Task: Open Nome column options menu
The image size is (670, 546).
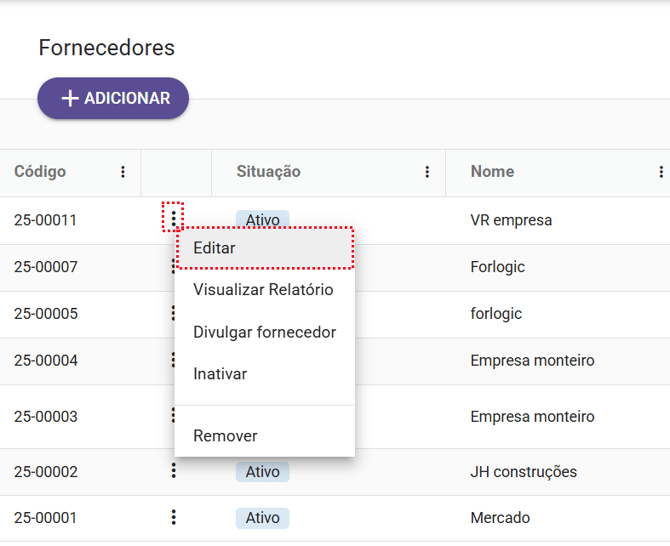Action: pos(661,172)
